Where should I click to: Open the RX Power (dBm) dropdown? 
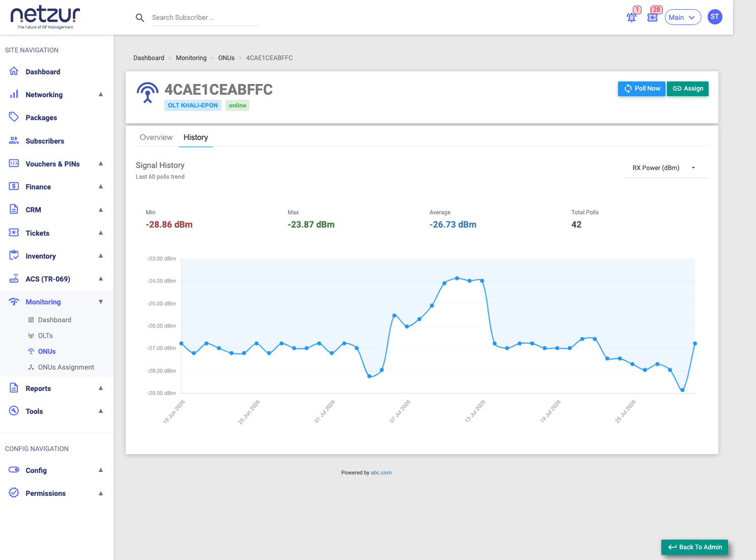pos(666,167)
